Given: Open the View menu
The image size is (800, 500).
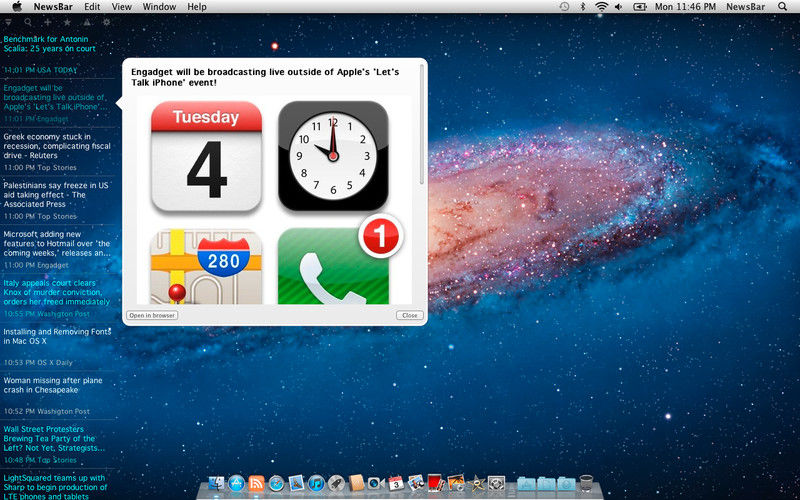Looking at the screenshot, I should coord(121,7).
